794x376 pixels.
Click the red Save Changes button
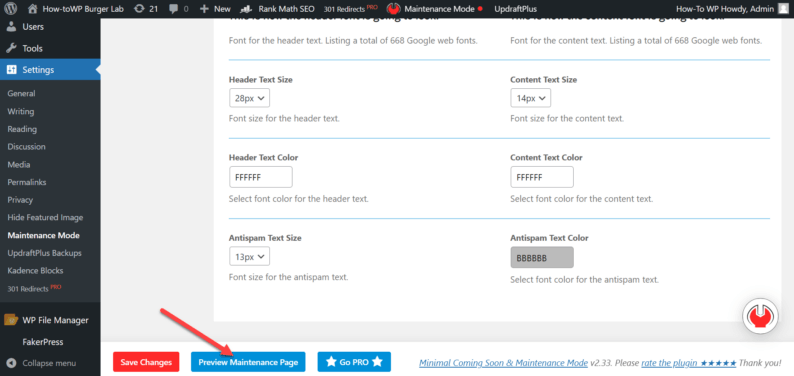146,362
